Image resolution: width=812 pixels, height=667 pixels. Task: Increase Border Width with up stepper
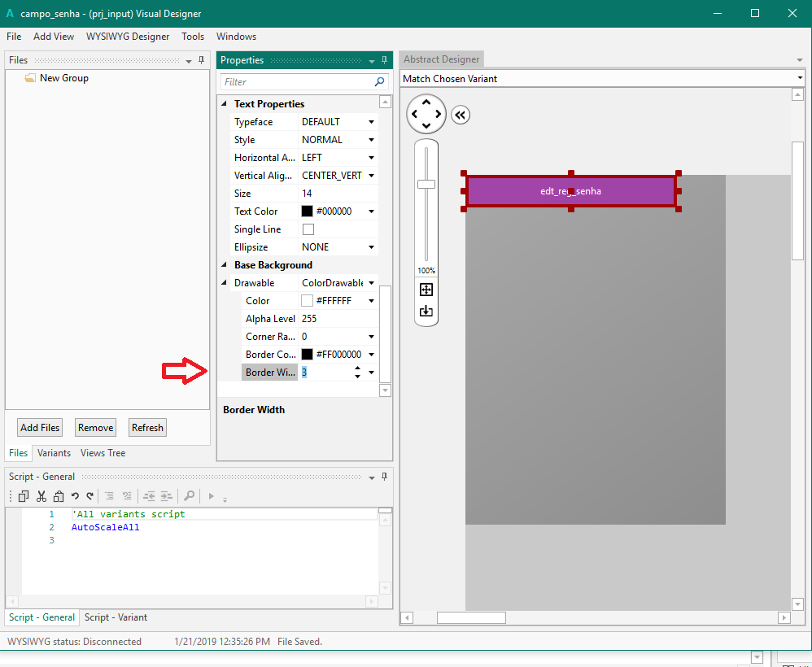tap(357, 368)
